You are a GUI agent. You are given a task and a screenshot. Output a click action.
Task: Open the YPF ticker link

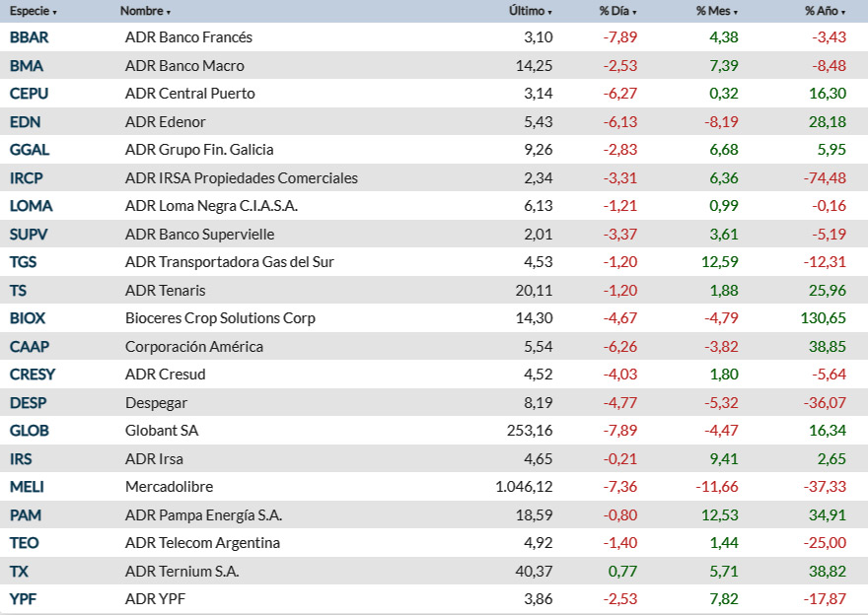tap(23, 599)
